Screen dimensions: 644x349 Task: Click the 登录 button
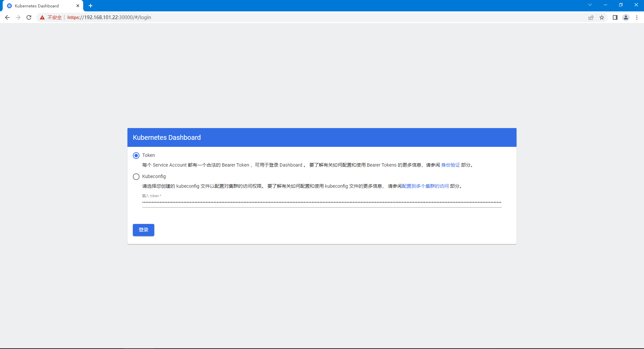[144, 230]
